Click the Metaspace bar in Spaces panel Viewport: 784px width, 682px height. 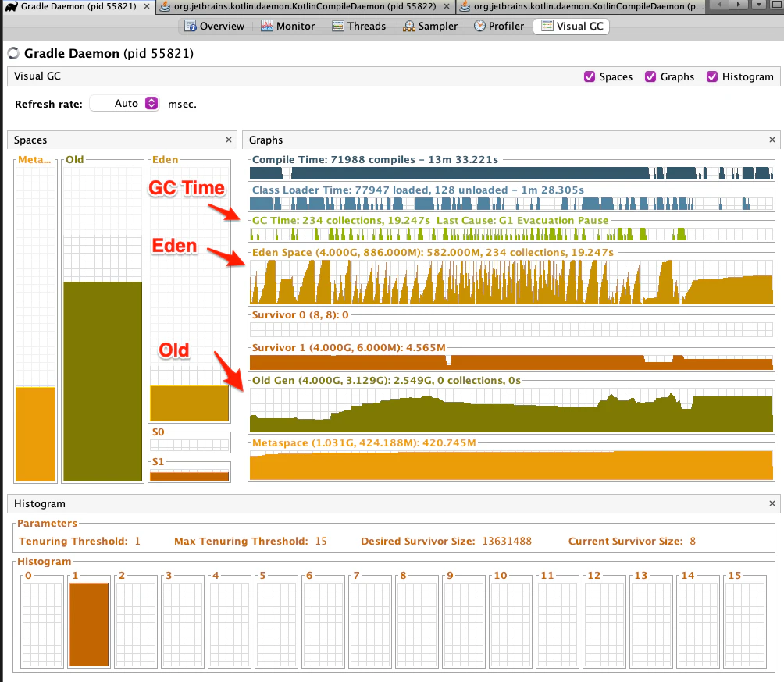click(x=35, y=434)
